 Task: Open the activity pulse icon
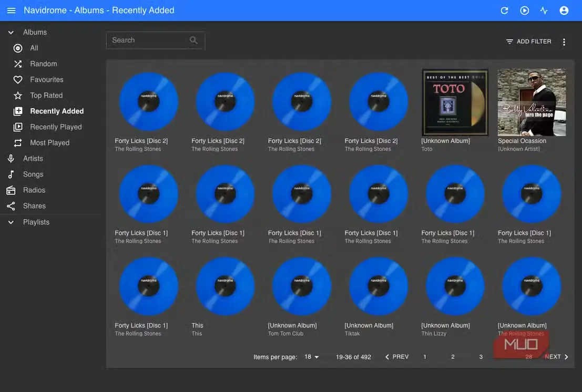pos(544,11)
